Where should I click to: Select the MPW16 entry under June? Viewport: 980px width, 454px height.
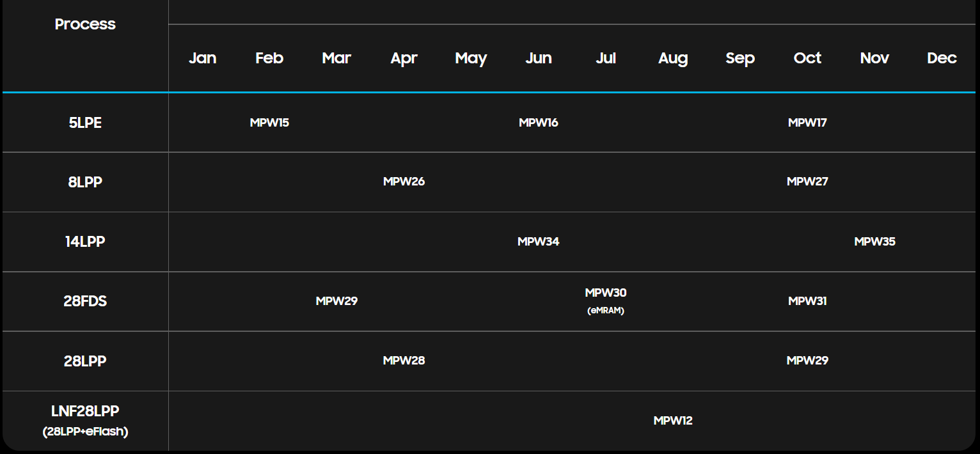coord(538,123)
